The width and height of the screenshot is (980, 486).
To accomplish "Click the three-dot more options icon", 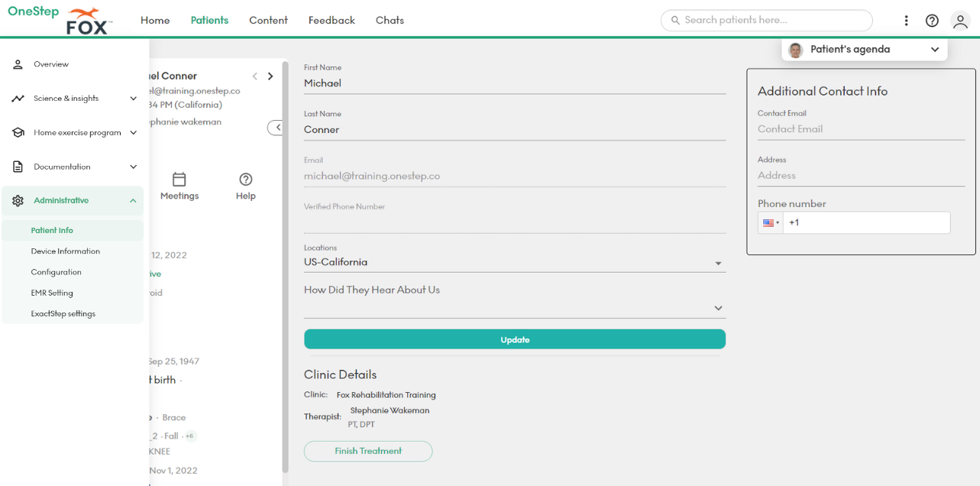I will [906, 21].
